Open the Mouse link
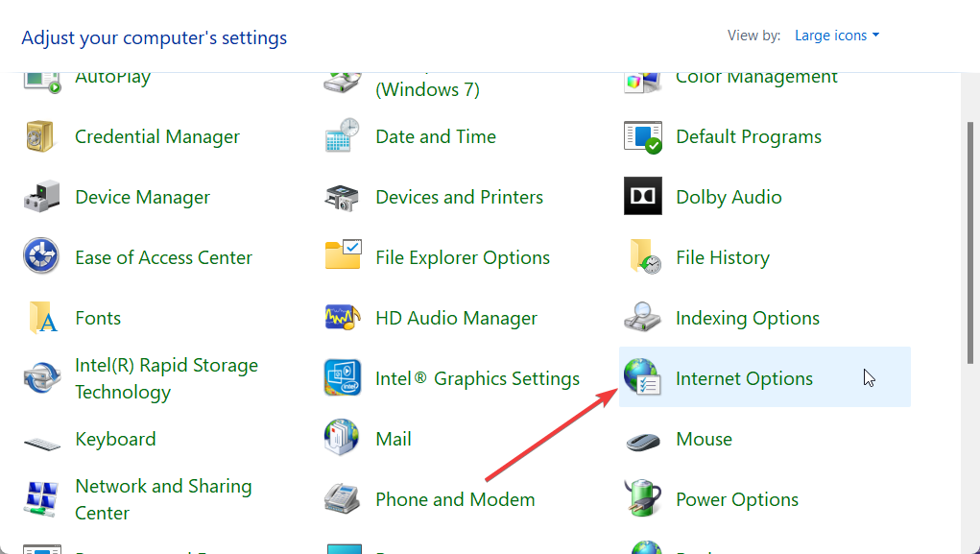The height and width of the screenshot is (554, 980). (x=704, y=439)
